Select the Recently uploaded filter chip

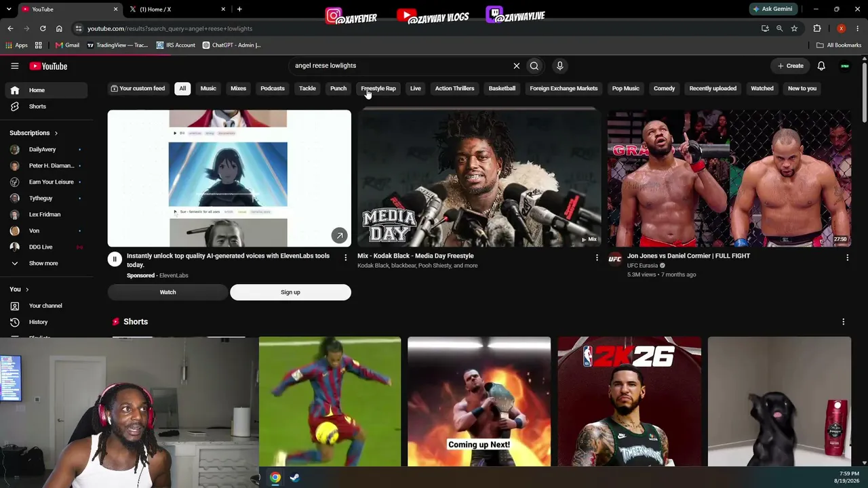click(x=713, y=88)
